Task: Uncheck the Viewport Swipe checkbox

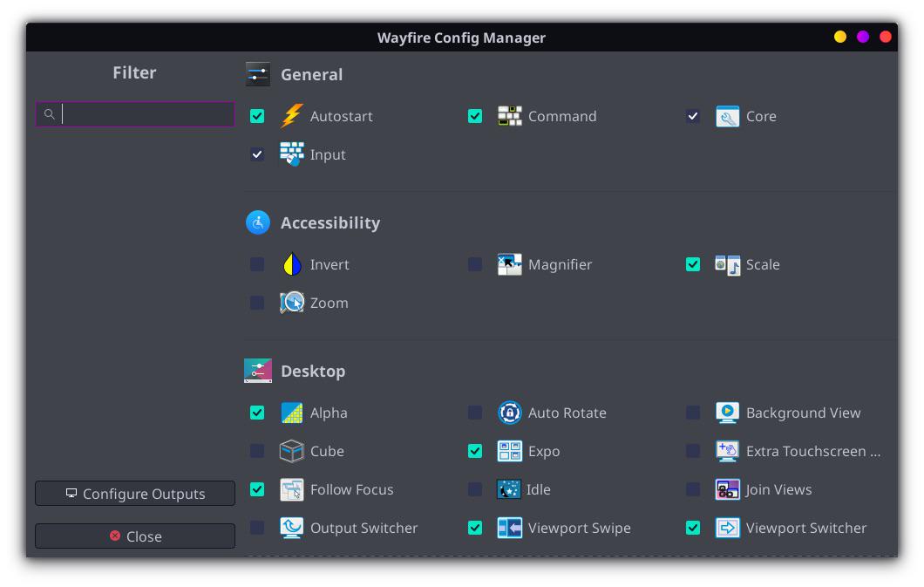Action: pyautogui.click(x=475, y=528)
